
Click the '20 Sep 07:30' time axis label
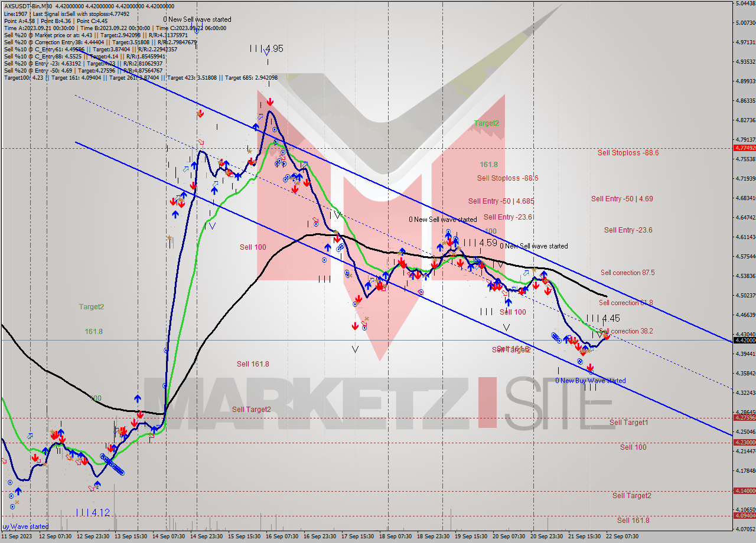(x=509, y=537)
